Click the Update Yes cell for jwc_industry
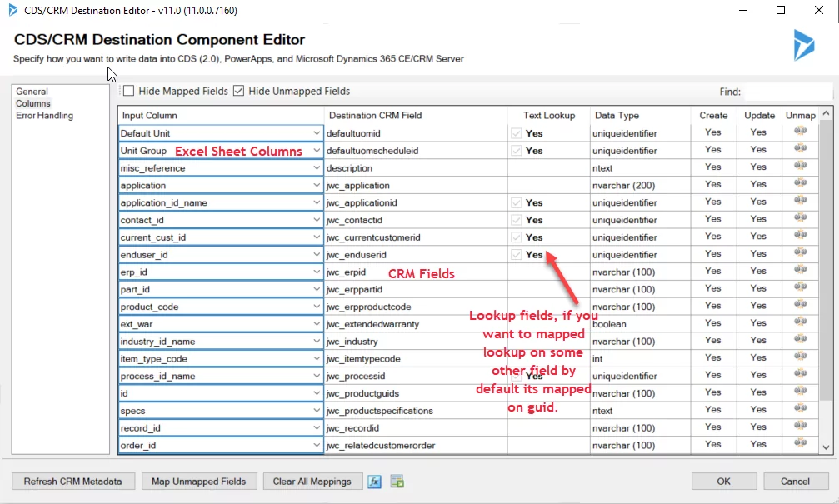The image size is (839, 504). 758,340
